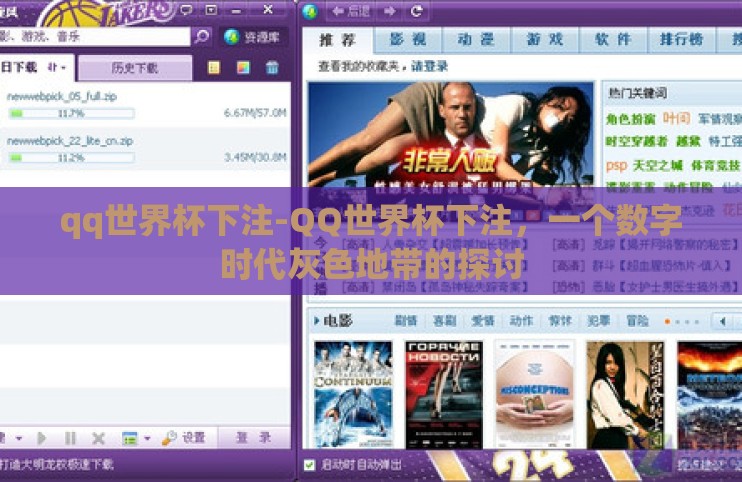Filter movies by 喜剧
The width and height of the screenshot is (742, 482).
[444, 321]
